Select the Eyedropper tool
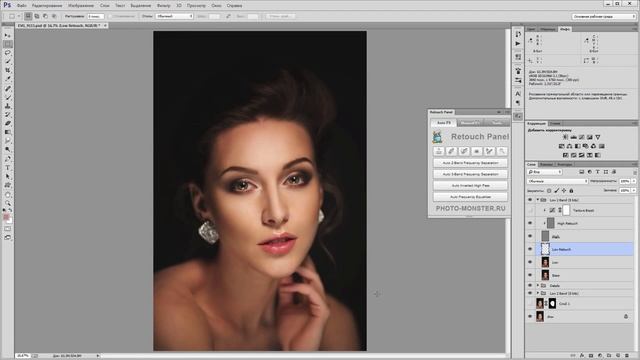 (x=8, y=79)
